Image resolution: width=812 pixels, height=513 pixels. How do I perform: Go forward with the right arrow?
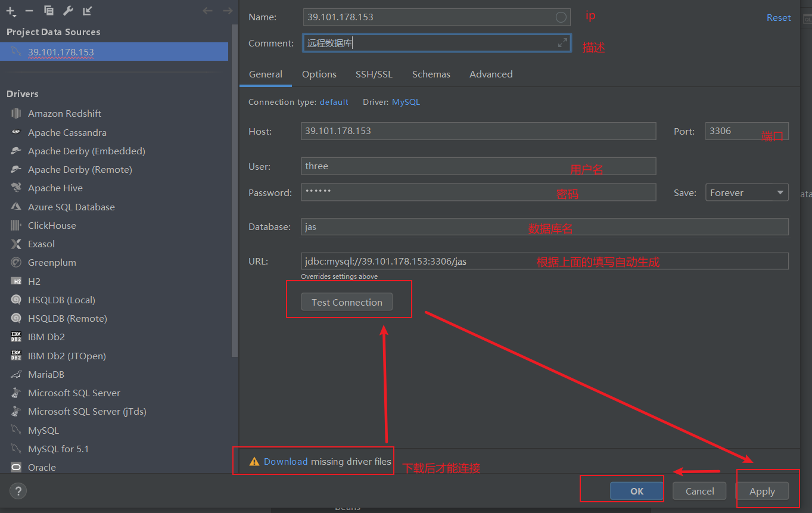227,11
